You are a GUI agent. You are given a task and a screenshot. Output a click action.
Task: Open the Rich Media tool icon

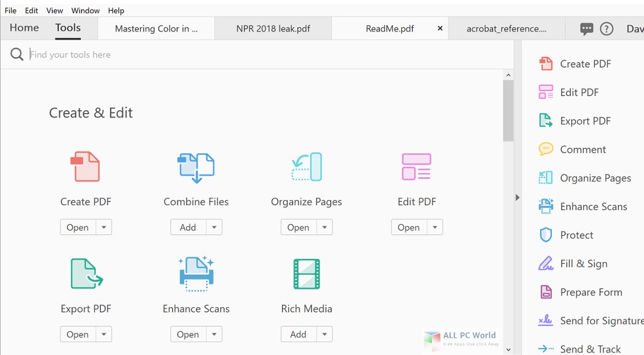(x=306, y=274)
